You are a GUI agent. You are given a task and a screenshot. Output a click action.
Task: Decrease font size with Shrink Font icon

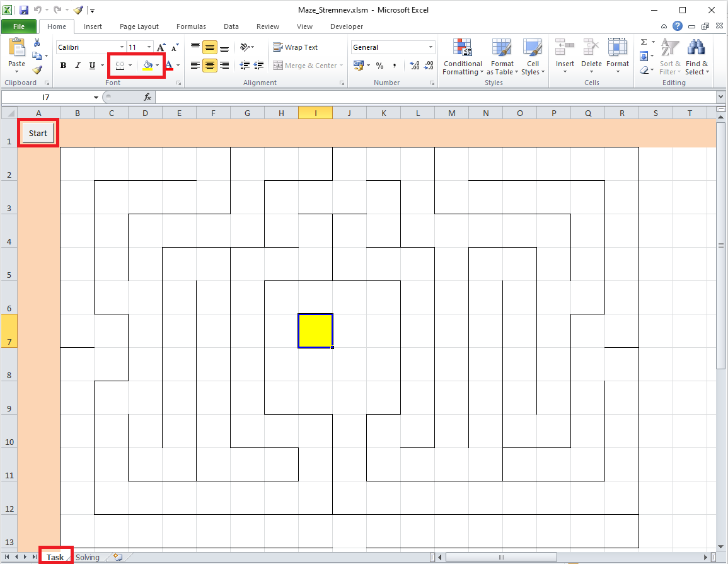(x=175, y=47)
